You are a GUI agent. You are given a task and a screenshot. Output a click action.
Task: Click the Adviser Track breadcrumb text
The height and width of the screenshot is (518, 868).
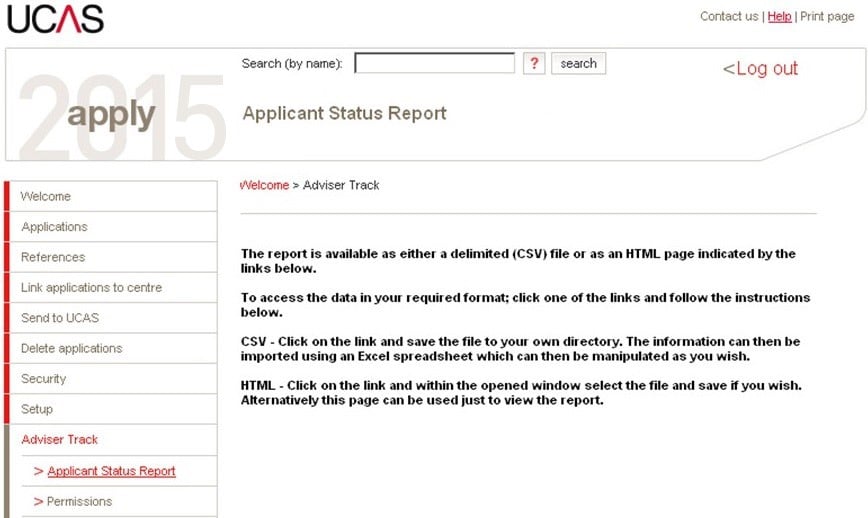coord(341,185)
